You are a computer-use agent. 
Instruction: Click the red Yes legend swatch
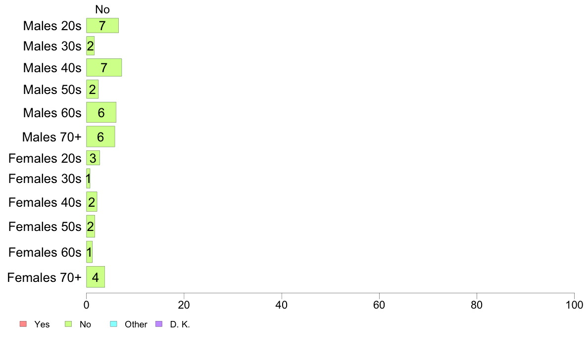pos(23,324)
